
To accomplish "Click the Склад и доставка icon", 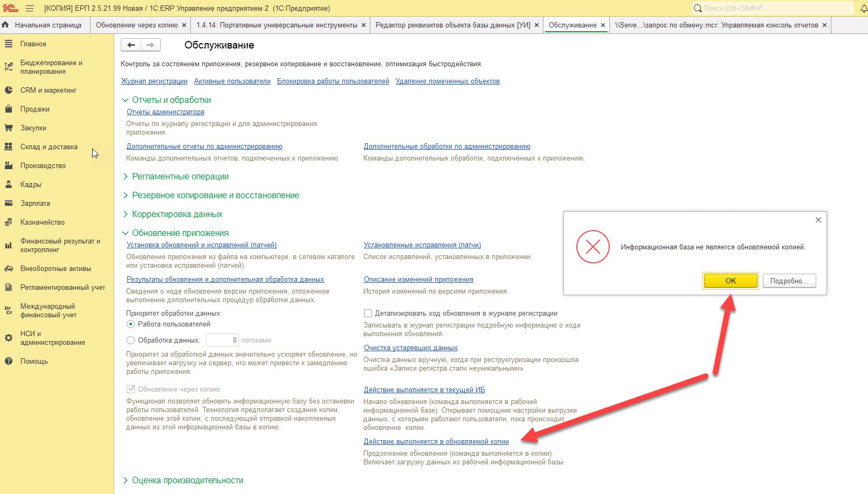I will 9,147.
